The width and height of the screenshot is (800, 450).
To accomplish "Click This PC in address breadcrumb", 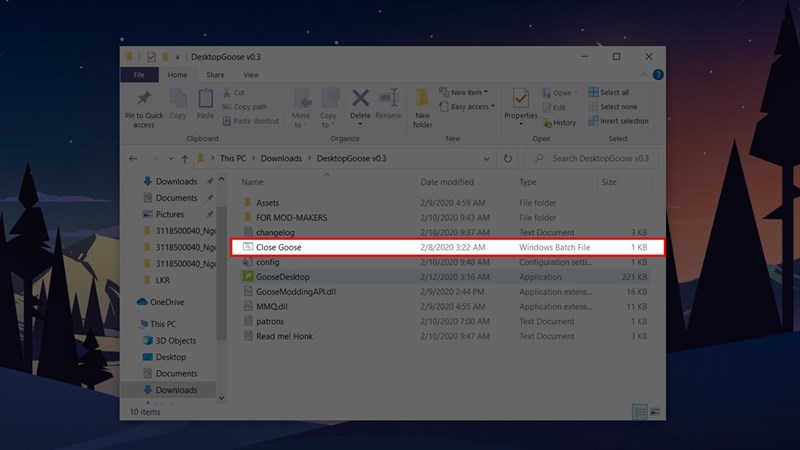I will 233,159.
